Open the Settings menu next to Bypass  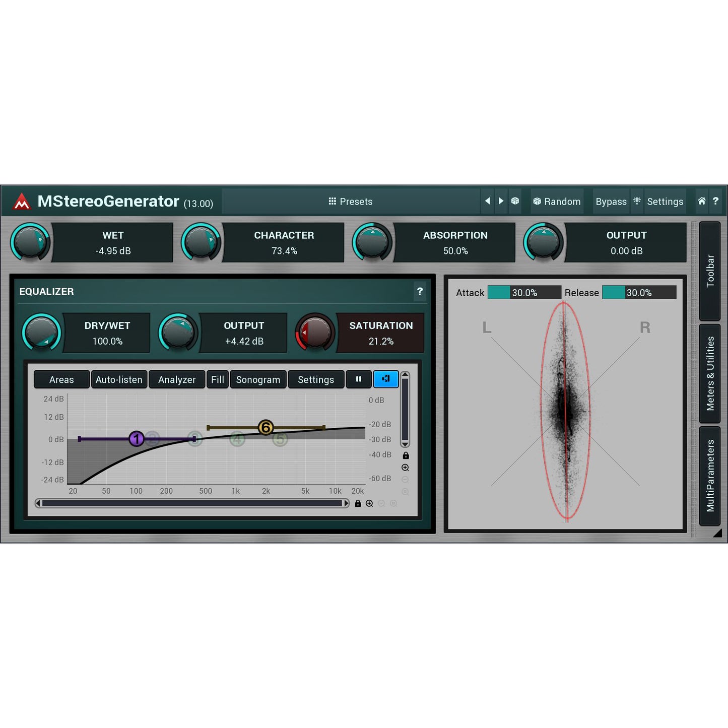[x=665, y=202]
